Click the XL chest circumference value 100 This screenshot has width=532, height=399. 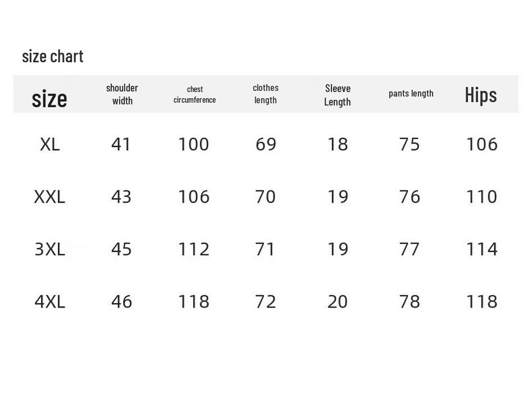pyautogui.click(x=194, y=144)
